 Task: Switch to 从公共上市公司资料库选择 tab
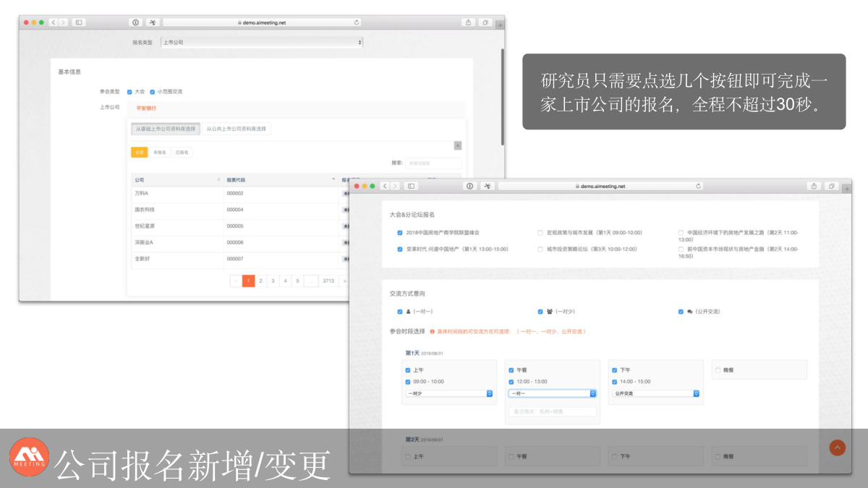click(x=236, y=129)
